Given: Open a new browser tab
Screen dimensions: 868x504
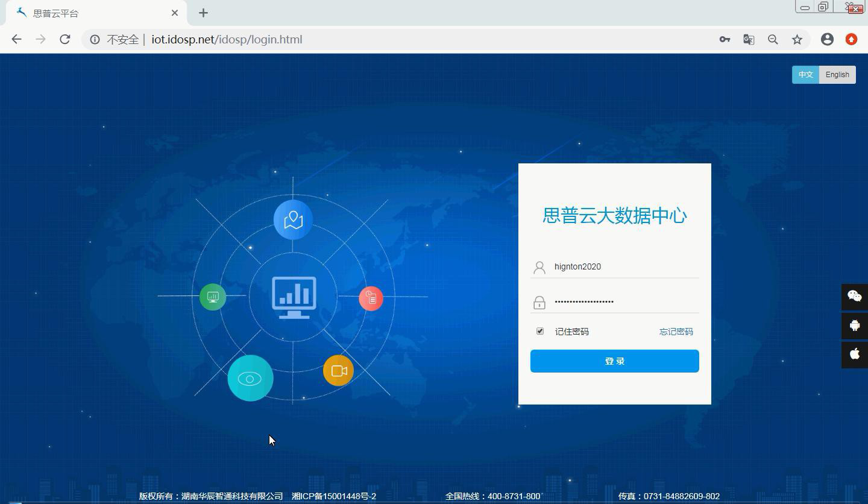Looking at the screenshot, I should click(x=203, y=13).
